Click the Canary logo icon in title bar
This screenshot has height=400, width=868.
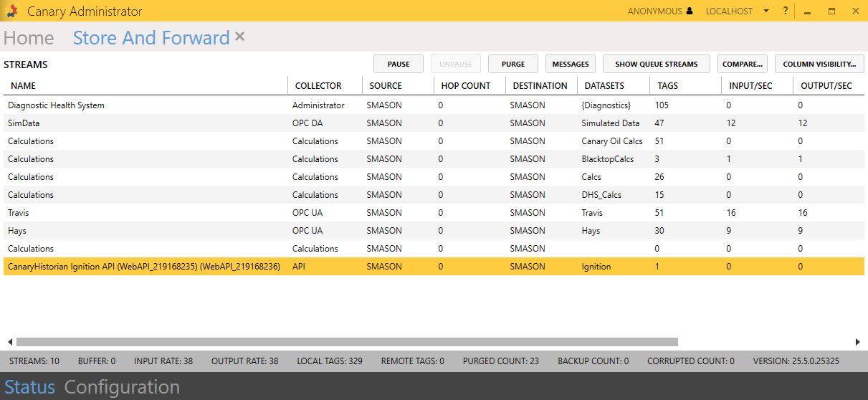pyautogui.click(x=11, y=11)
